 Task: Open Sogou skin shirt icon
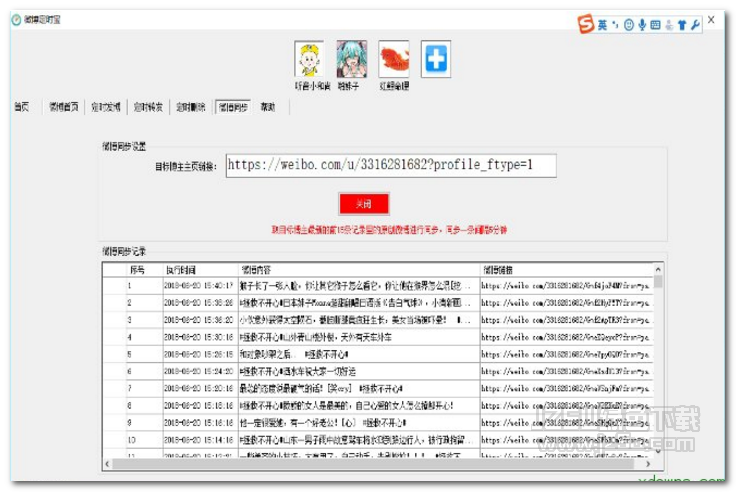[682, 25]
